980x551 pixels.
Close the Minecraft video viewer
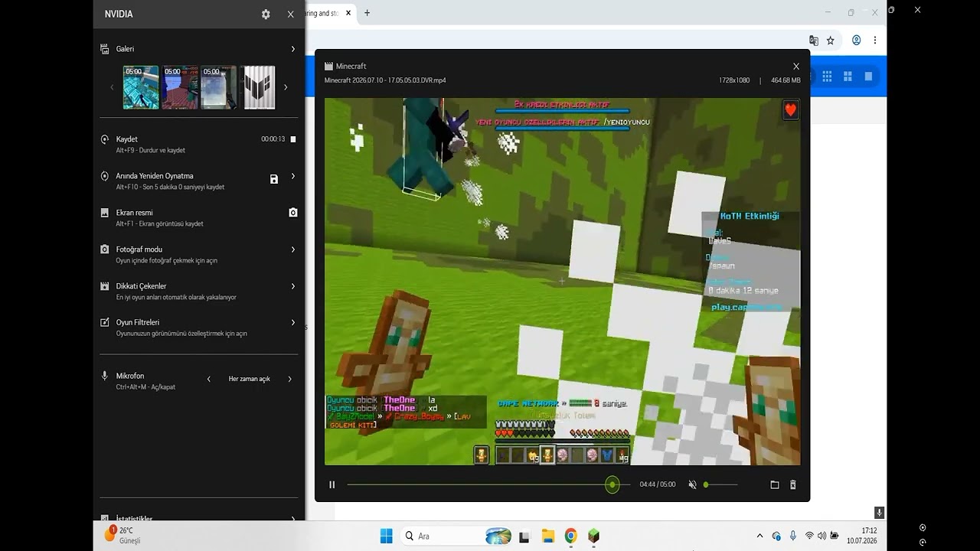pyautogui.click(x=796, y=67)
